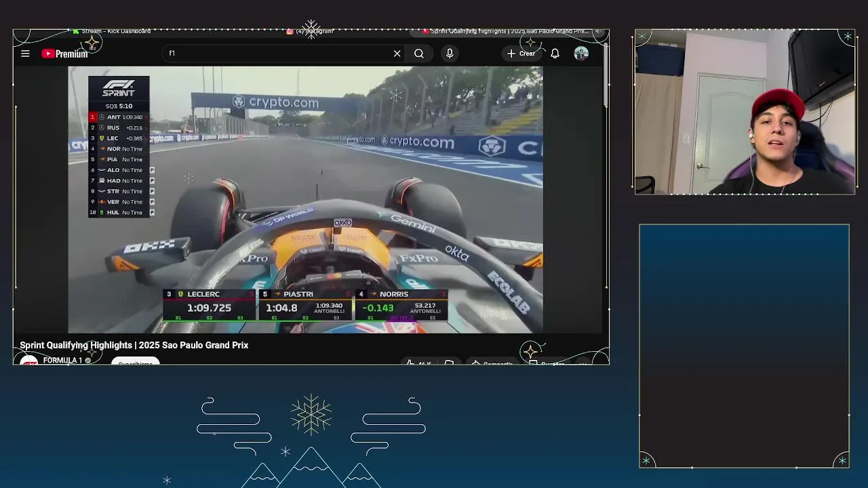The image size is (868, 488).
Task: Click the video player to pause playback
Action: 305,200
